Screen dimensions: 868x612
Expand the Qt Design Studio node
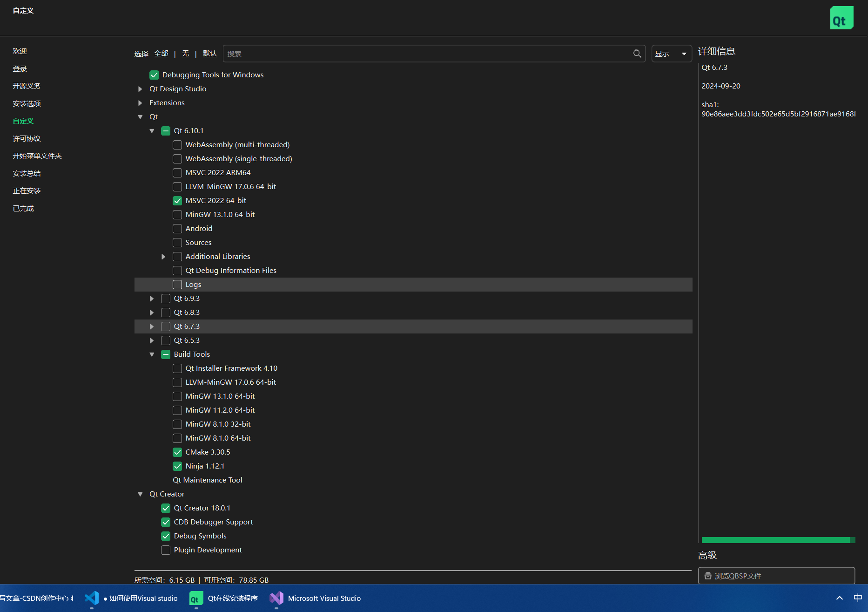tap(140, 89)
